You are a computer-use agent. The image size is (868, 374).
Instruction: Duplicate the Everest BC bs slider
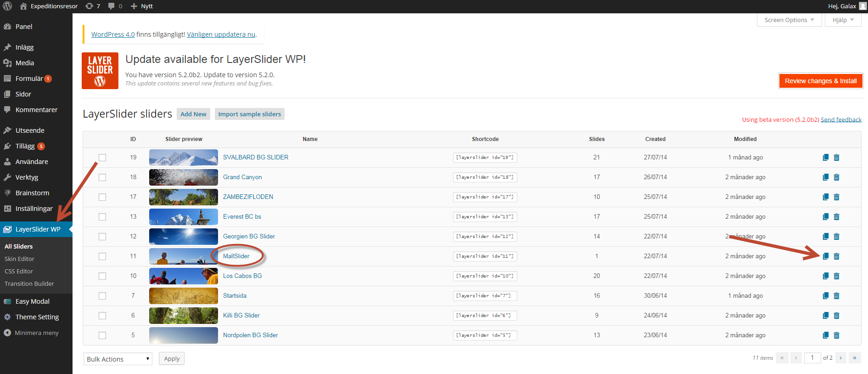tap(825, 217)
